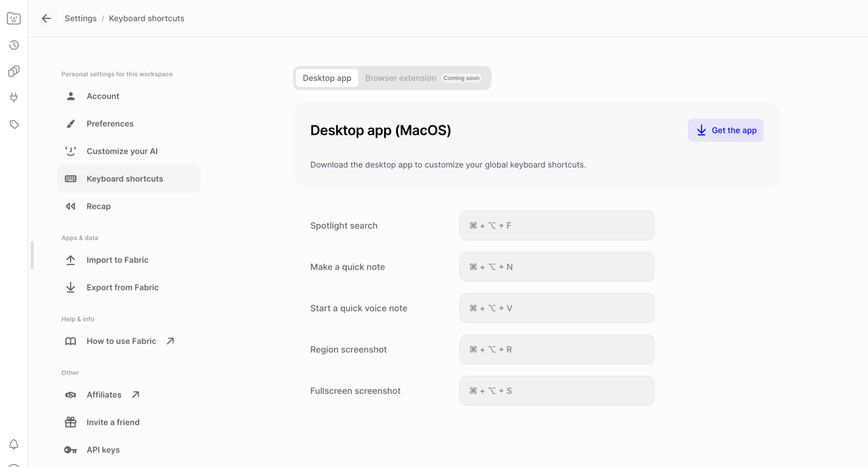Click the Spotlight search label
The height and width of the screenshot is (467, 868).
344,225
